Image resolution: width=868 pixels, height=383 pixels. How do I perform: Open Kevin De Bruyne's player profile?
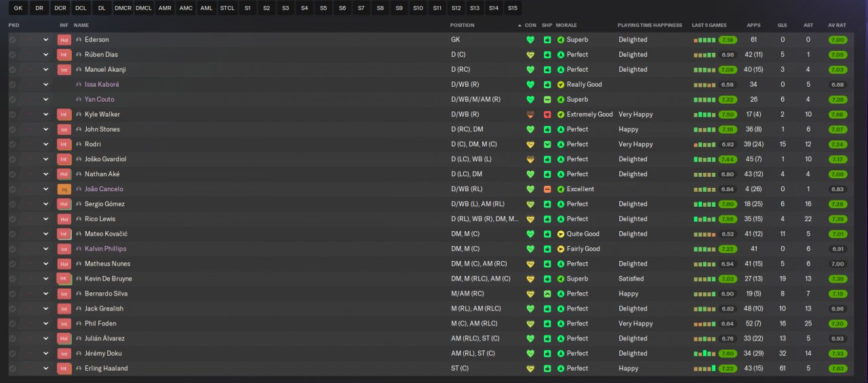(108, 279)
